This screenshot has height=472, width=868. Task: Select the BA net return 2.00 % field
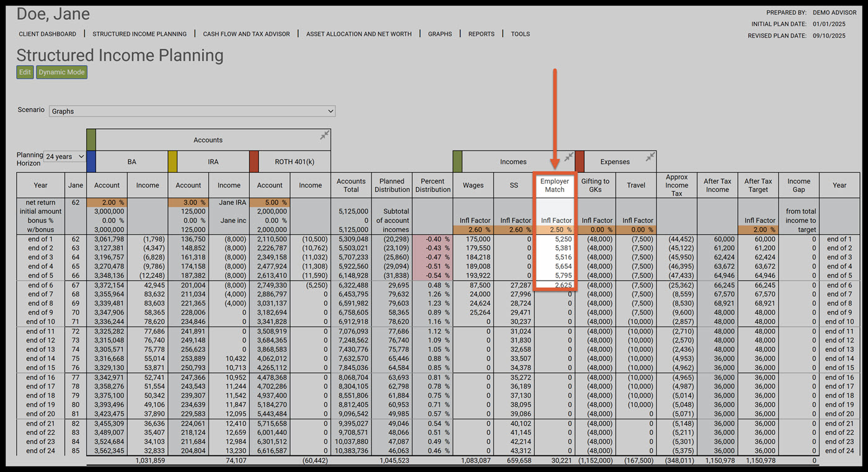pyautogui.click(x=107, y=203)
